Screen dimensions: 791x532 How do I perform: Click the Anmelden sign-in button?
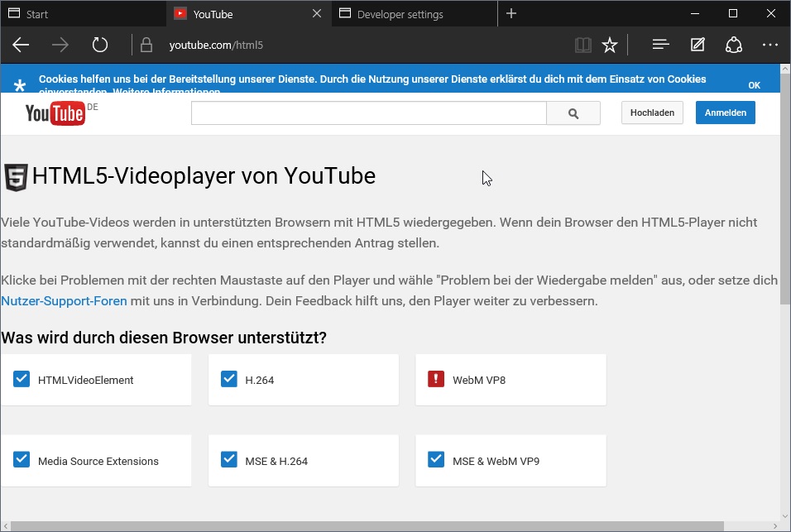coord(726,113)
